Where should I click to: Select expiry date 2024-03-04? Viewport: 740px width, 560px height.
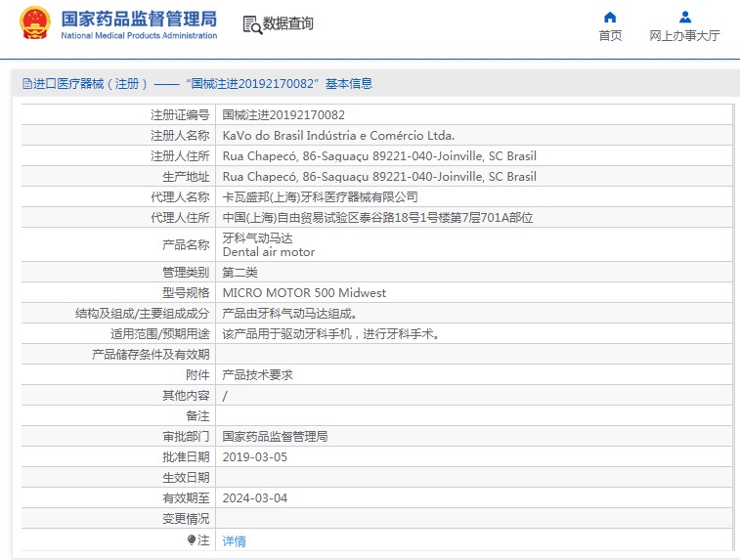[x=255, y=498]
